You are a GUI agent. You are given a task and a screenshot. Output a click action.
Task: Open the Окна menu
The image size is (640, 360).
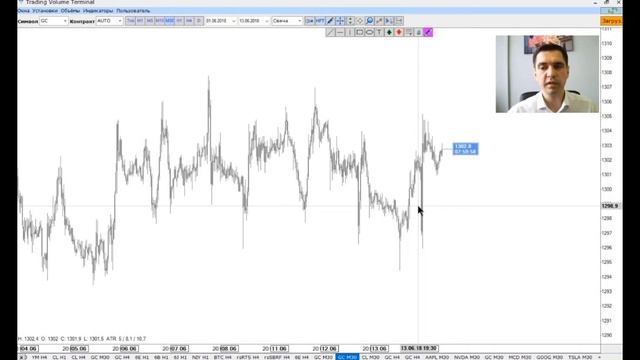[24, 11]
